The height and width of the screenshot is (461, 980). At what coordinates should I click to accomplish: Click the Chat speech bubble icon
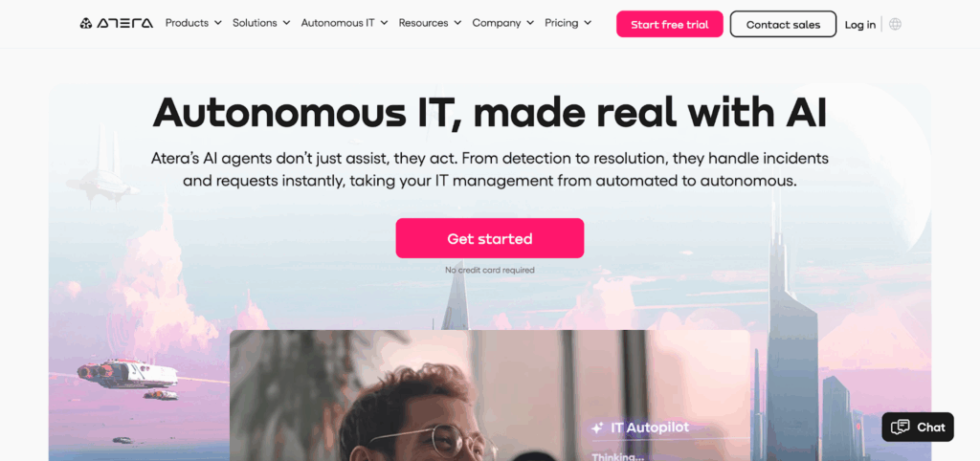point(900,428)
